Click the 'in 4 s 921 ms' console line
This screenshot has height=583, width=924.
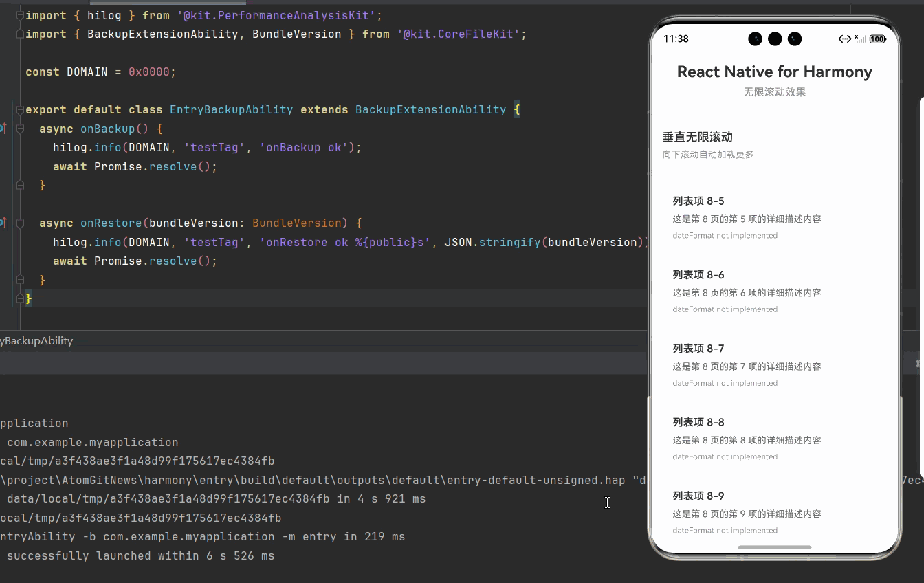click(x=216, y=498)
